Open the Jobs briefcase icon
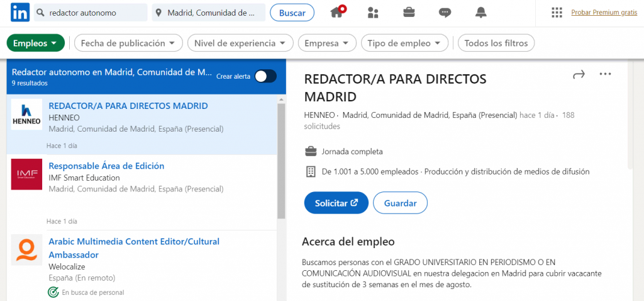This screenshot has width=644, height=301. [409, 13]
